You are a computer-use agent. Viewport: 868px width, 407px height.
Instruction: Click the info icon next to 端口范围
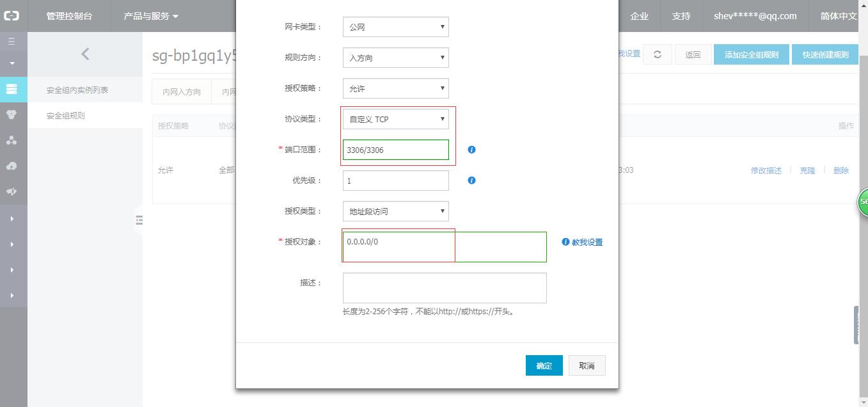click(471, 150)
